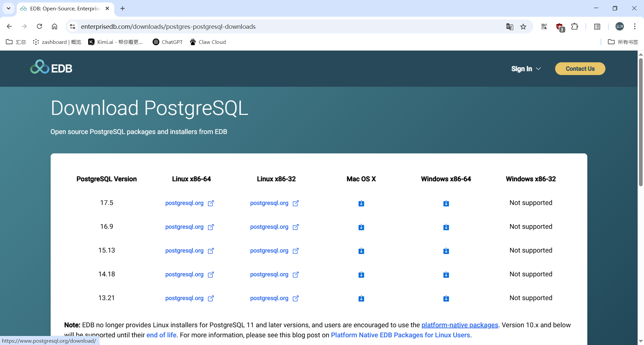The width and height of the screenshot is (644, 345).
Task: Download PostgreSQL 17.5 for Windows x86-64
Action: pyautogui.click(x=446, y=203)
